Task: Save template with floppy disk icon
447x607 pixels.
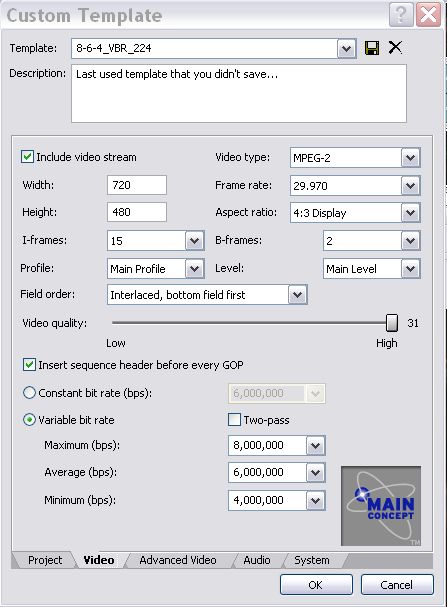Action: pos(372,48)
